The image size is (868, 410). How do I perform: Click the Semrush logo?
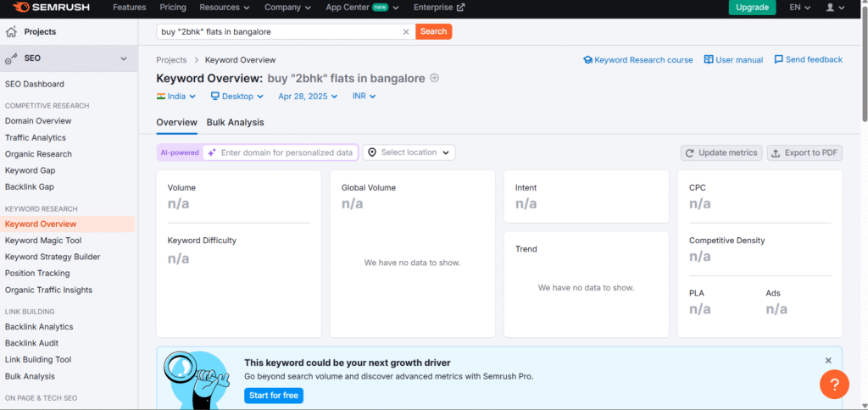50,8
